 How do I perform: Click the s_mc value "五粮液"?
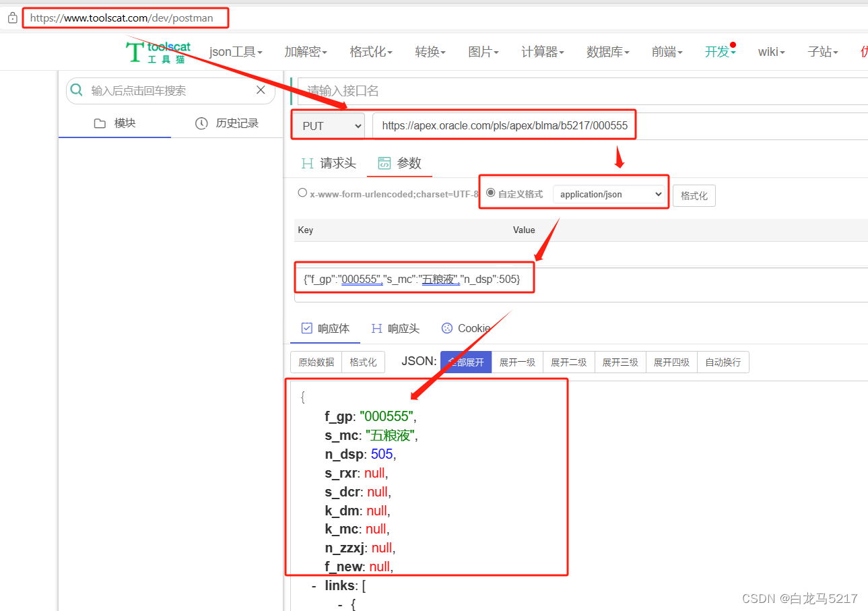pos(390,435)
